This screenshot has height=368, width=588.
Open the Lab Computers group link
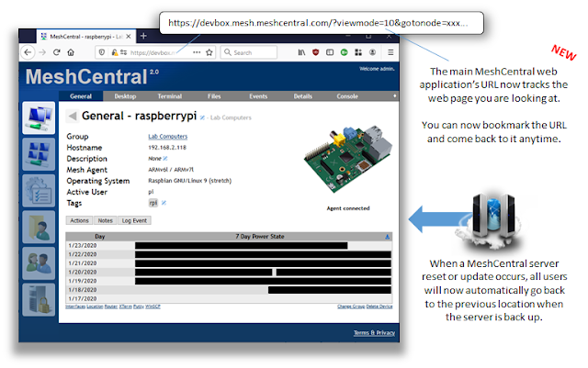coord(167,137)
